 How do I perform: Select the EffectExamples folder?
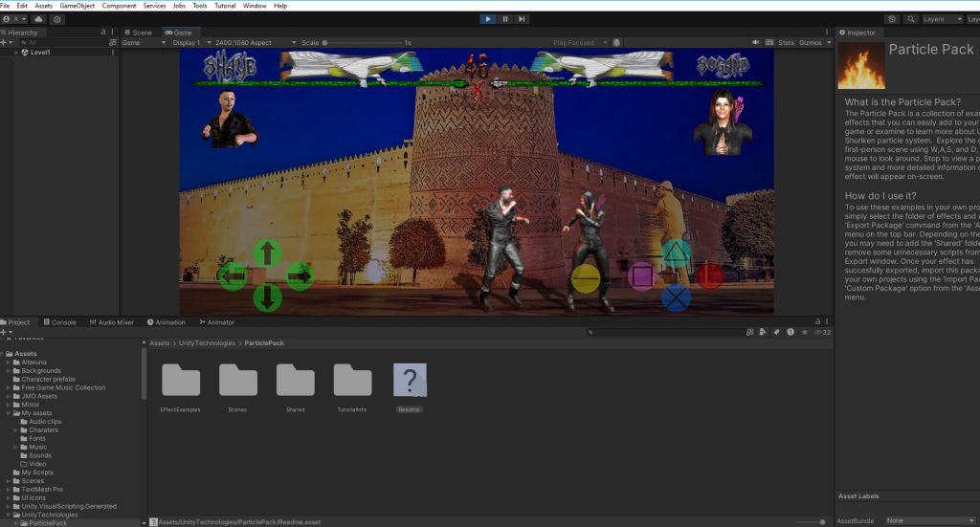pyautogui.click(x=181, y=387)
